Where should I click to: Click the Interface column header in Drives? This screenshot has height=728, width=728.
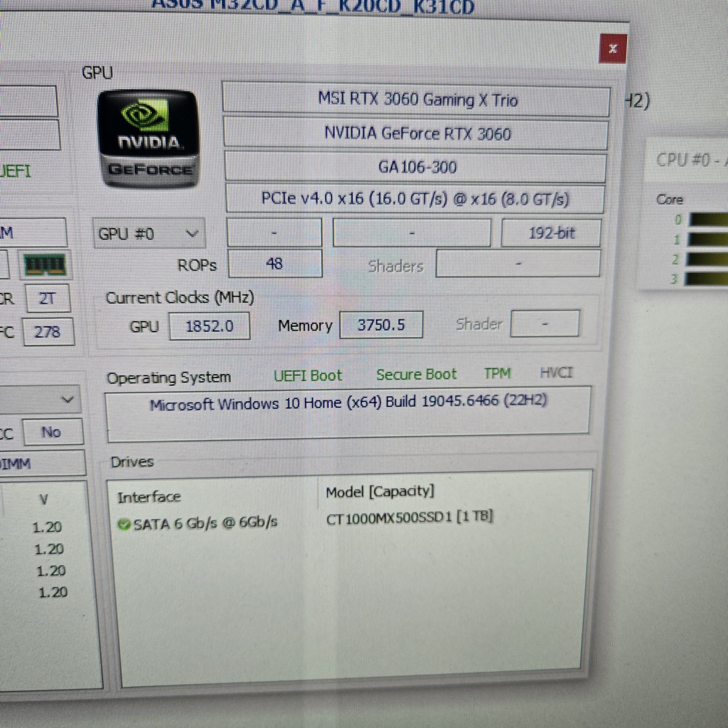point(149,497)
